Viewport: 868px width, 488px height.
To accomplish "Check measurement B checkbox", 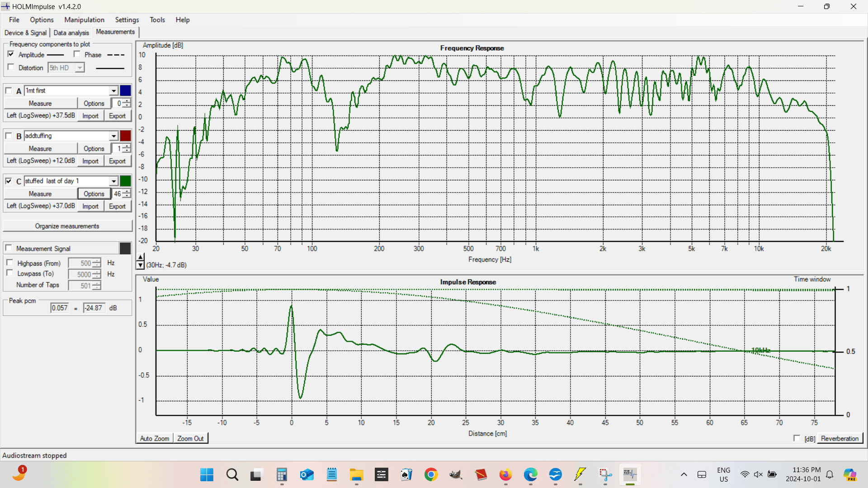I will 9,136.
